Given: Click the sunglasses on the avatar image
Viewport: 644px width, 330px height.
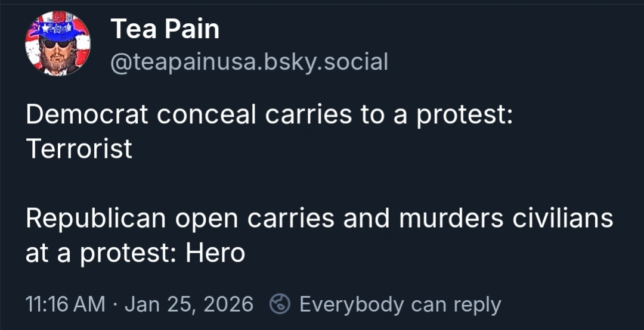Looking at the screenshot, I should point(57,43).
